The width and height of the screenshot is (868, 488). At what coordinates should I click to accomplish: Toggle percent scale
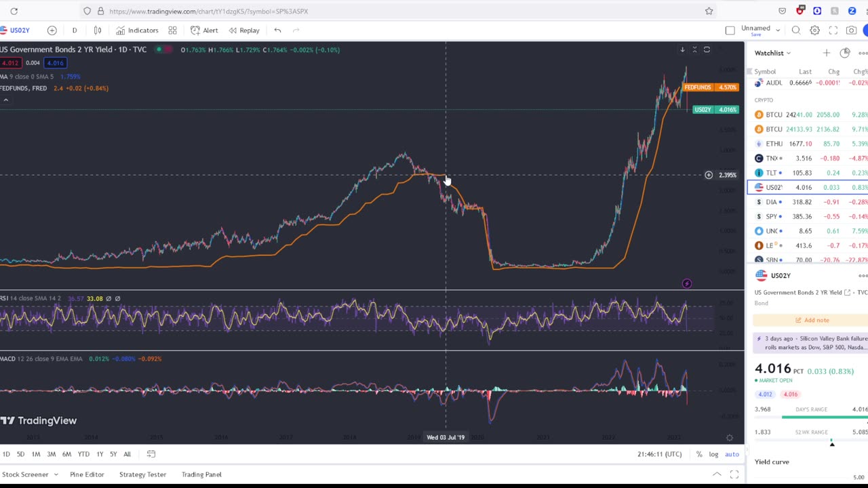coord(699,454)
